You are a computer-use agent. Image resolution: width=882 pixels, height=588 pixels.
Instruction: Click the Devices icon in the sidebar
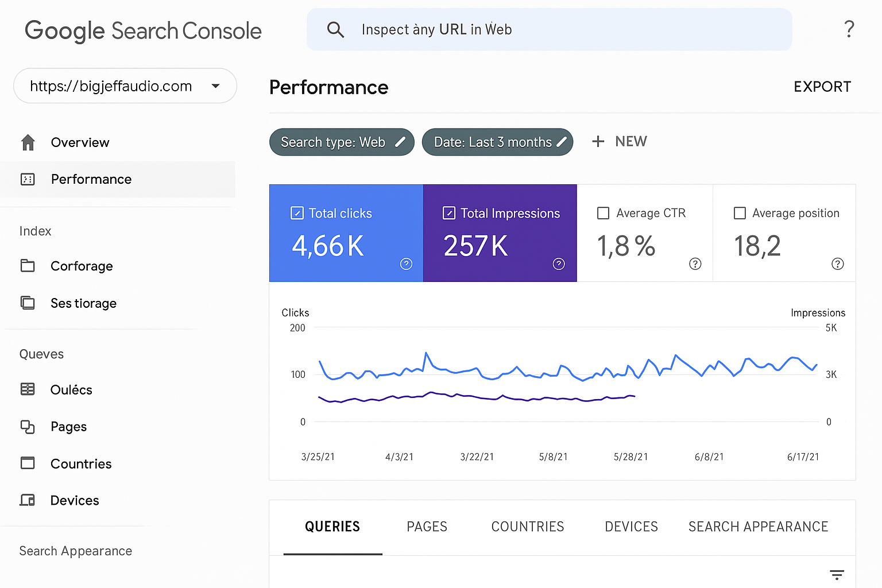28,500
